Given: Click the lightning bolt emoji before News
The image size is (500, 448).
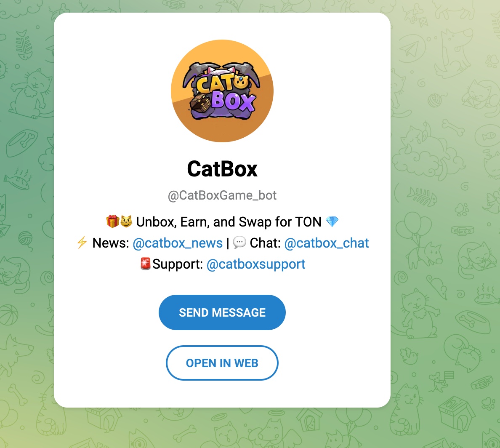Looking at the screenshot, I should tap(82, 243).
